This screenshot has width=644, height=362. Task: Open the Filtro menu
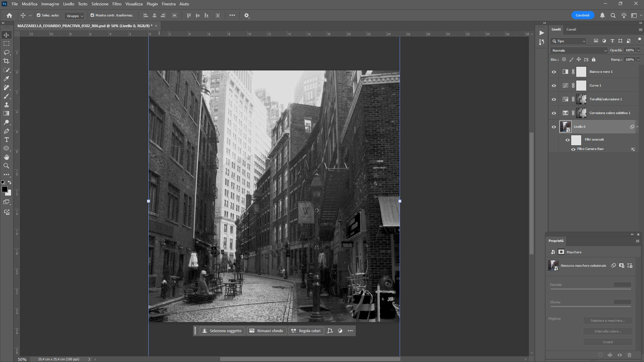point(117,4)
